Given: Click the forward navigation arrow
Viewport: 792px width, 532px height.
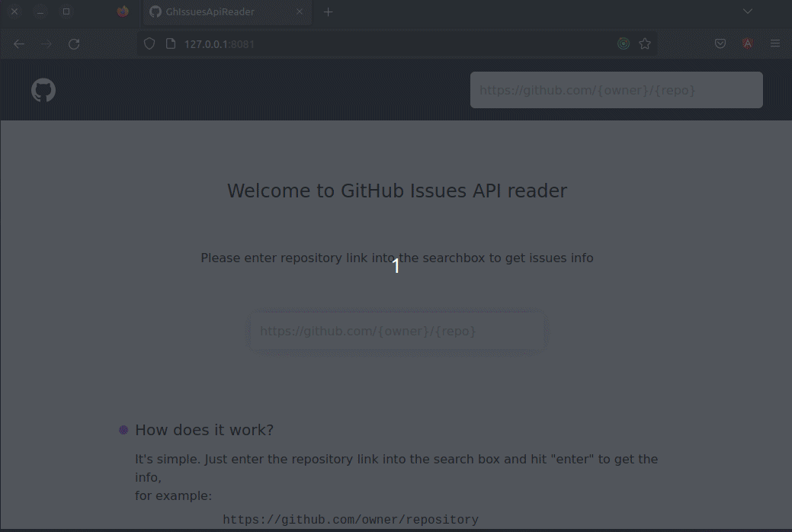Looking at the screenshot, I should pos(46,43).
